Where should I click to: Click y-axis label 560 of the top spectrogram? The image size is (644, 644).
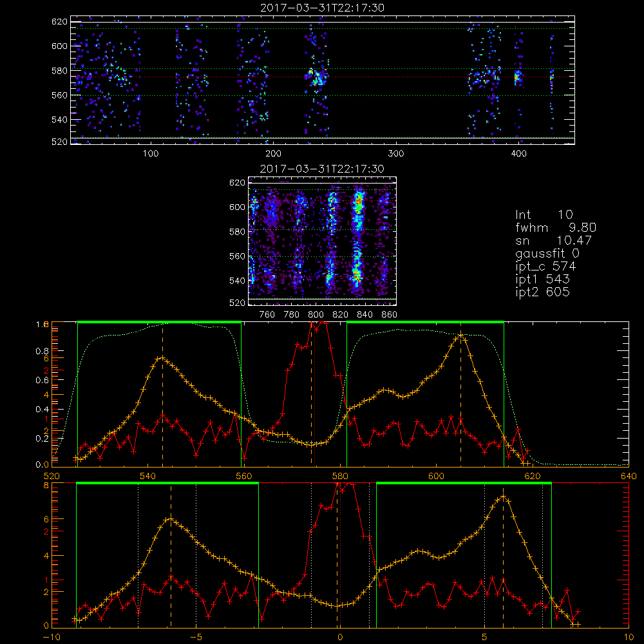(59, 95)
